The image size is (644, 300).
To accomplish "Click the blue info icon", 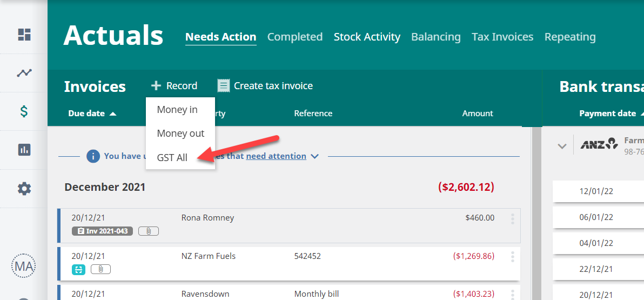I will pyautogui.click(x=93, y=156).
